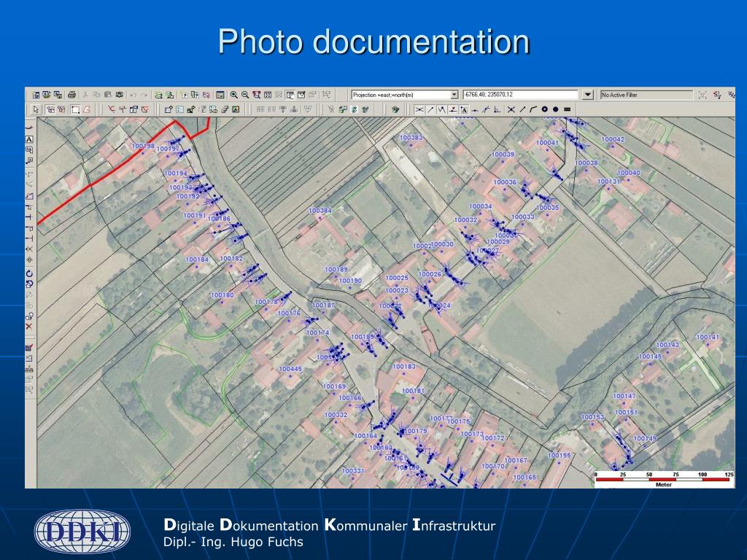Click the zigzag polyline snap icon
Screen dimensions: 747x560
(x=441, y=109)
